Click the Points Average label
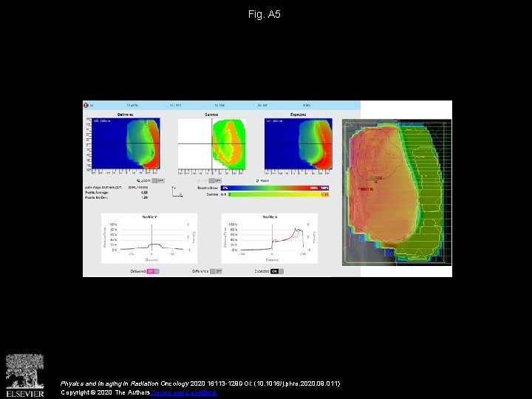Viewport: 532px width, 399px height. (97, 192)
